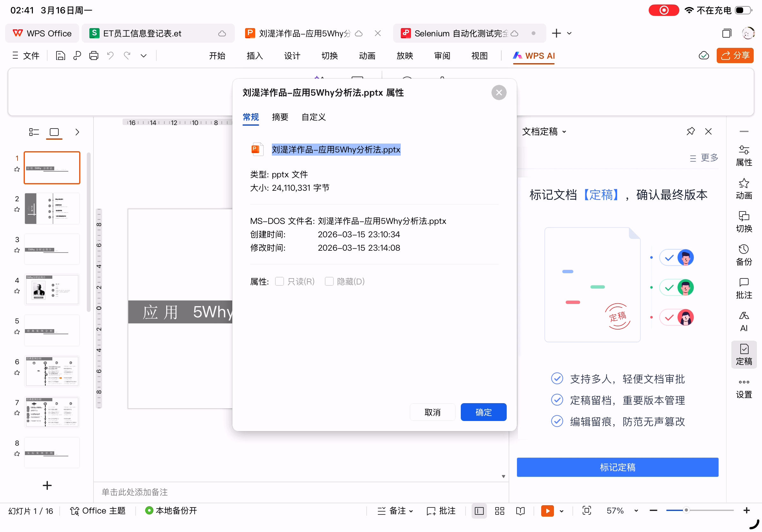
Task: Start slideshow with orange play button
Action: click(x=547, y=511)
